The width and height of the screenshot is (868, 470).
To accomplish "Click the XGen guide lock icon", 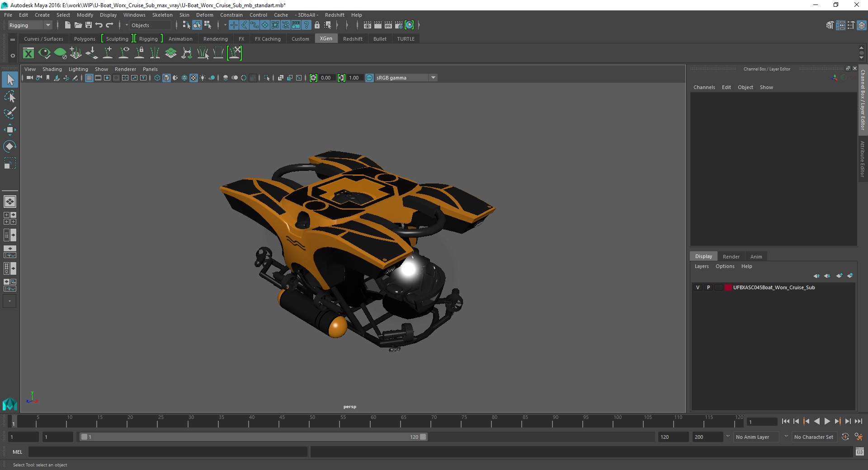I will pyautogui.click(x=140, y=53).
